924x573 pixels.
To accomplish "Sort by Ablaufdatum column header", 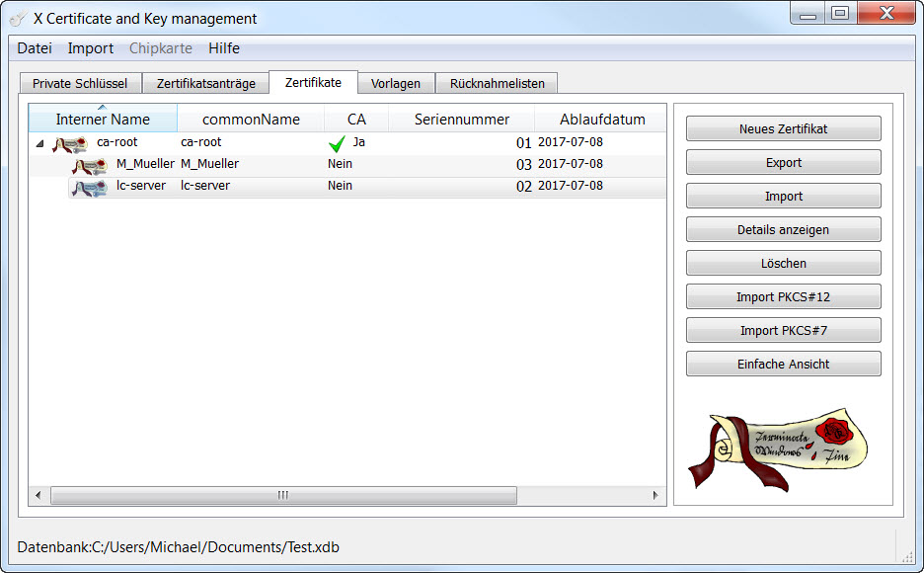I will click(601, 120).
